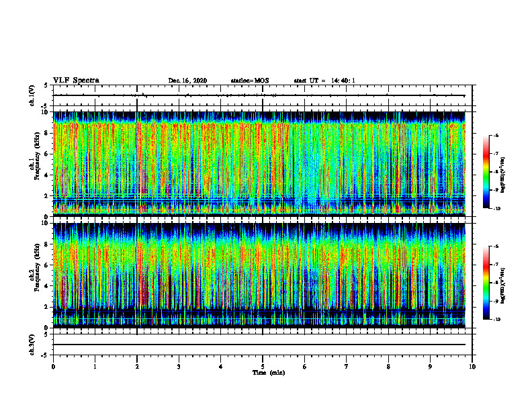This screenshot has width=532, height=411.
Task: Click the "4" minute tick on time axis
Action: (x=221, y=367)
